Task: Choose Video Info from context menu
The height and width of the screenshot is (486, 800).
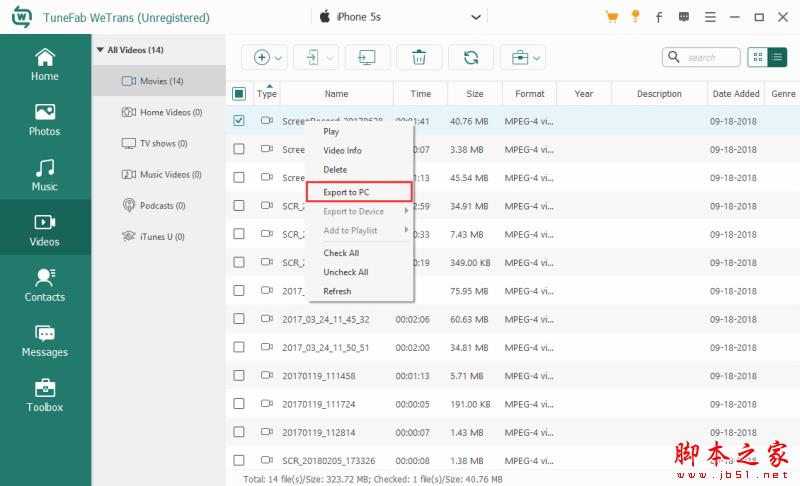Action: [x=342, y=150]
